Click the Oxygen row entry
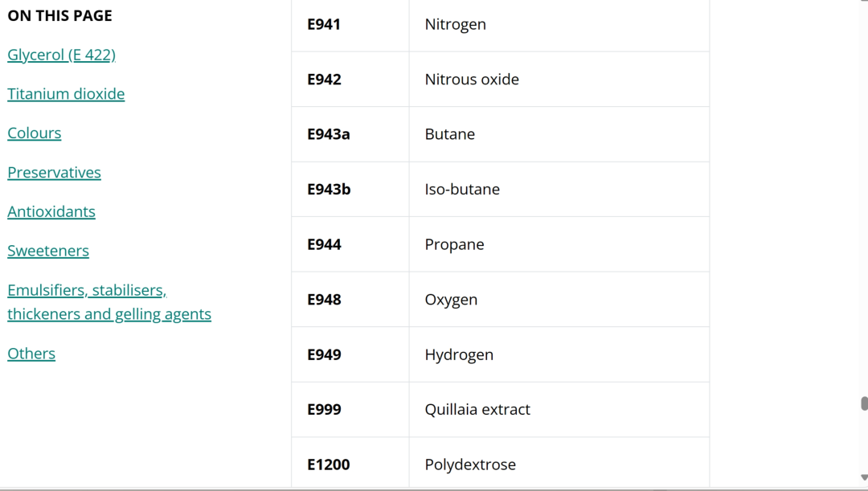 pyautogui.click(x=451, y=300)
